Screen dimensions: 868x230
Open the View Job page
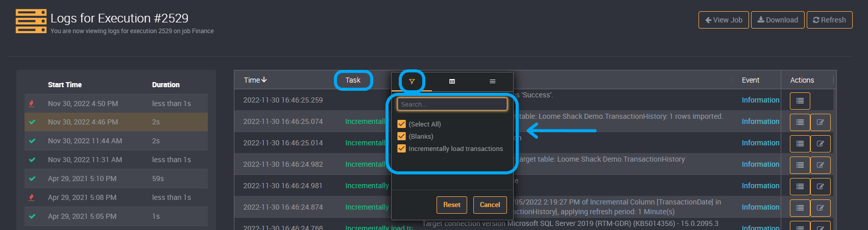click(x=724, y=20)
